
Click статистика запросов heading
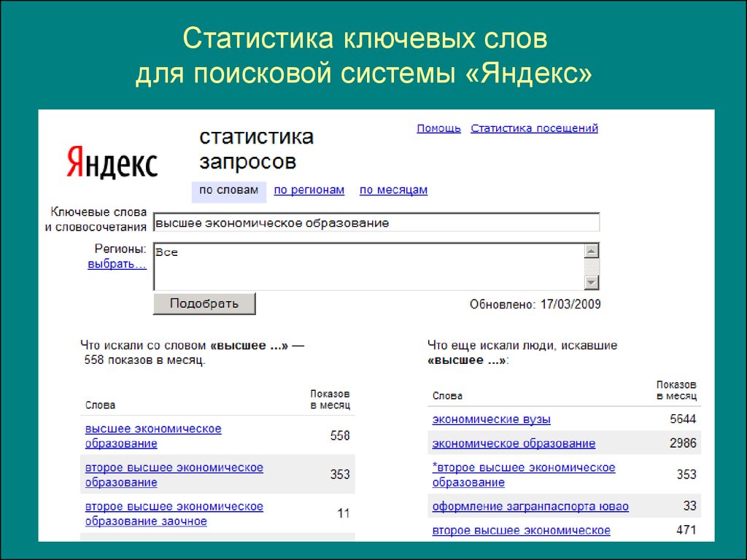(x=256, y=149)
